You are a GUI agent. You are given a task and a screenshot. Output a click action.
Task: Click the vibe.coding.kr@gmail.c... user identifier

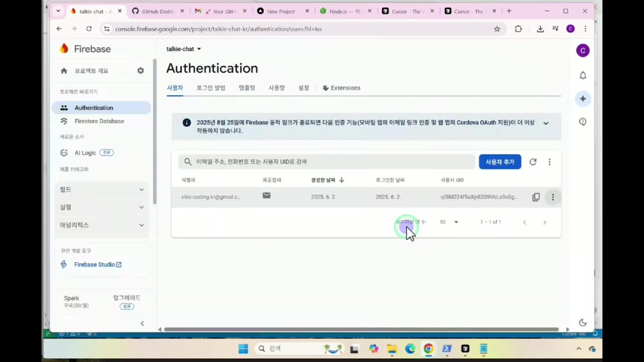click(x=211, y=197)
